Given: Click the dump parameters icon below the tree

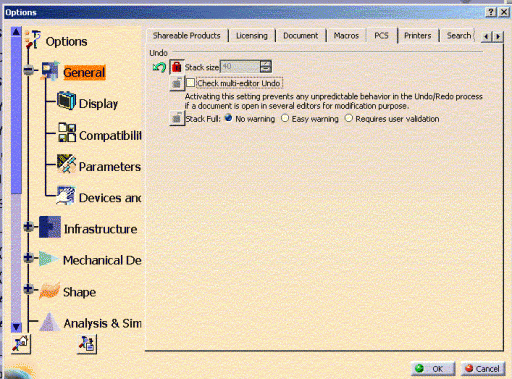Looking at the screenshot, I should coord(87,344).
